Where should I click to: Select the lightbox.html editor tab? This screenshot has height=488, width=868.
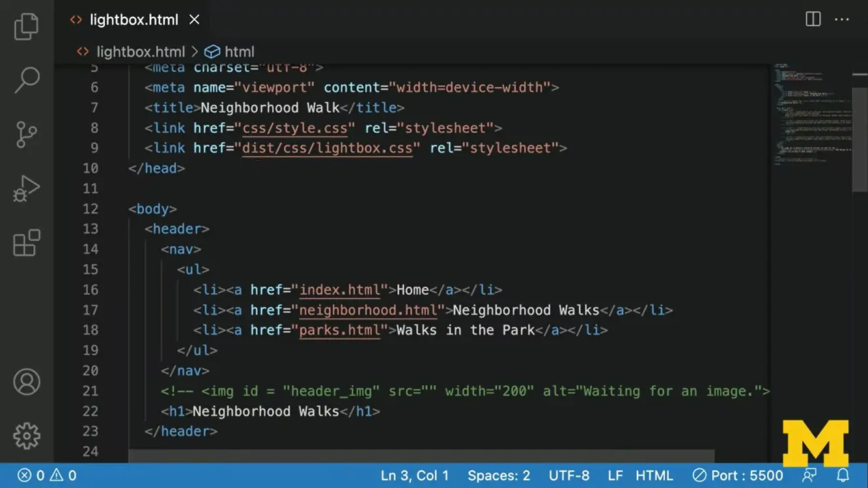pos(135,20)
